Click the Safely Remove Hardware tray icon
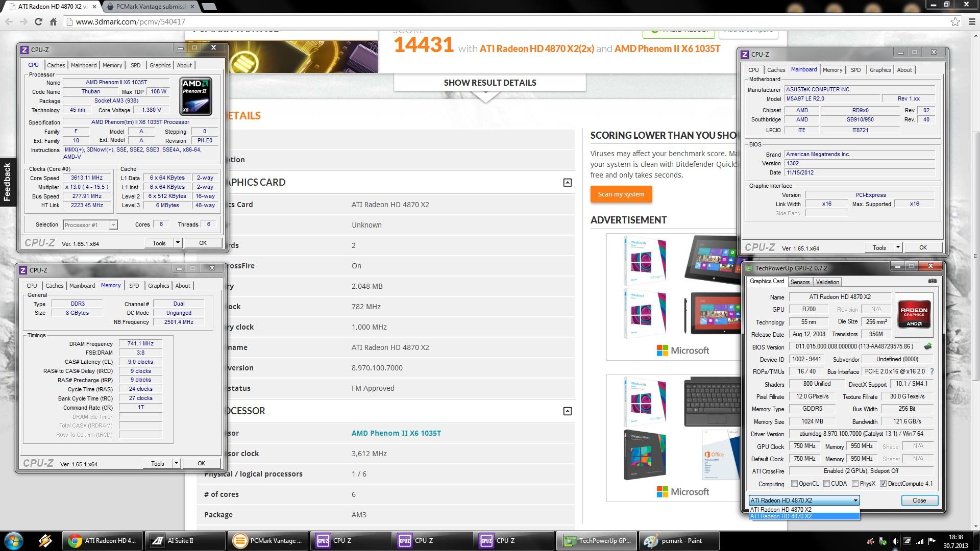 [883, 541]
